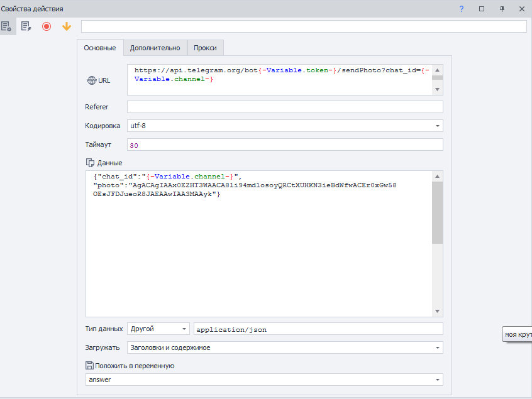Click the orange down arrow icon
Viewport: 532px width, 399px height.
pos(67,26)
